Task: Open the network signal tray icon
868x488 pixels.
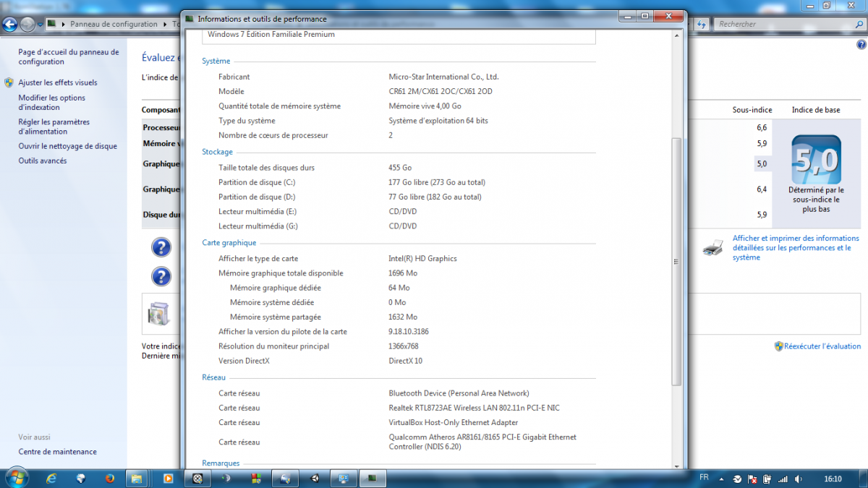Action: (782, 479)
